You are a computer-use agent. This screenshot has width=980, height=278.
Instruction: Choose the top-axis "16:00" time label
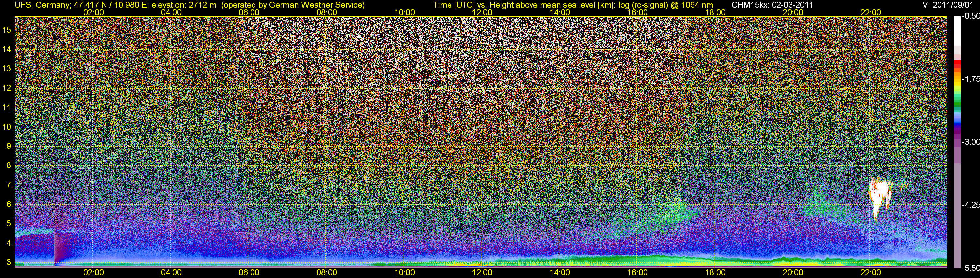(x=638, y=12)
